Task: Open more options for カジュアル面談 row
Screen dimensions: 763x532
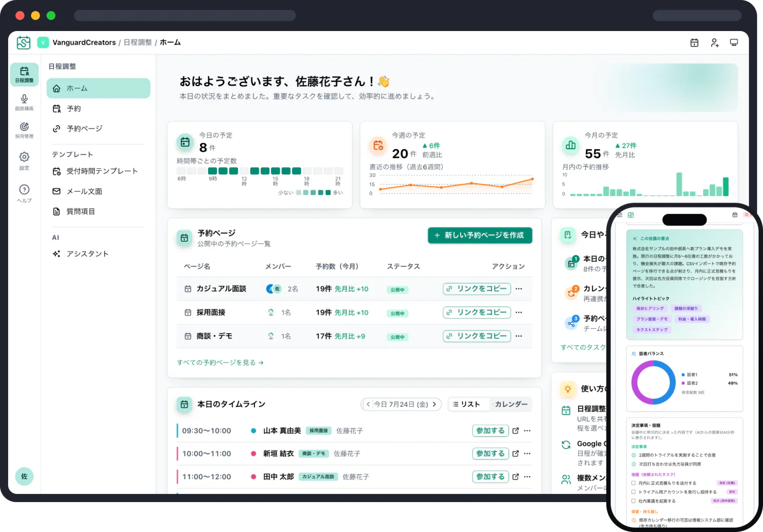Action: 519,289
